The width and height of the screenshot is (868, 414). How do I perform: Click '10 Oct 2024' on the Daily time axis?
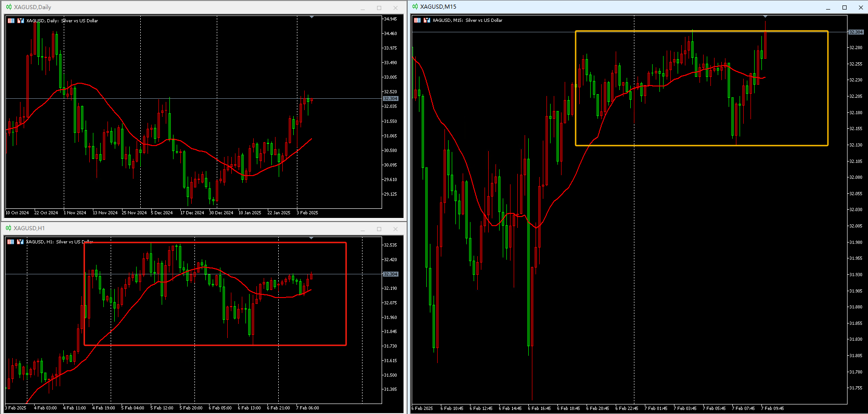17,213
